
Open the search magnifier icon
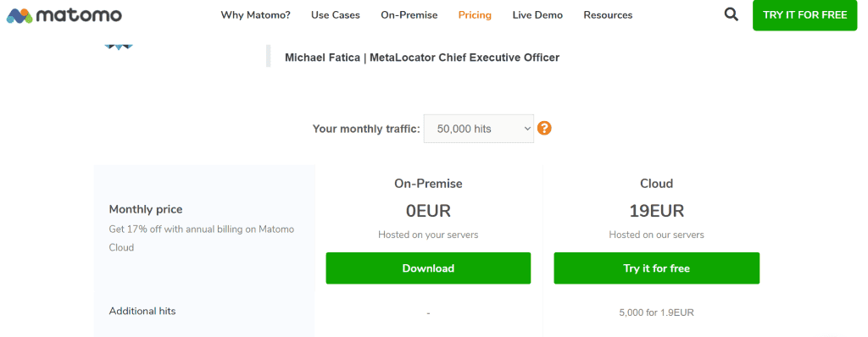pyautogui.click(x=731, y=15)
